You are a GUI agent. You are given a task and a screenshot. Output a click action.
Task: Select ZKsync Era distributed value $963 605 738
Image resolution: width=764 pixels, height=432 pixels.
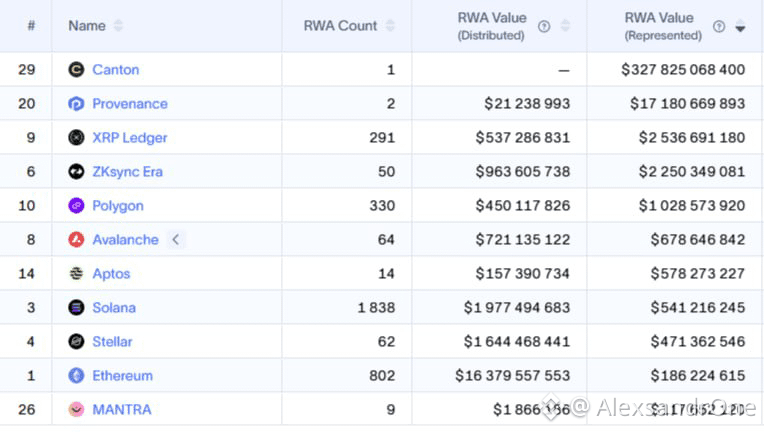tap(523, 171)
